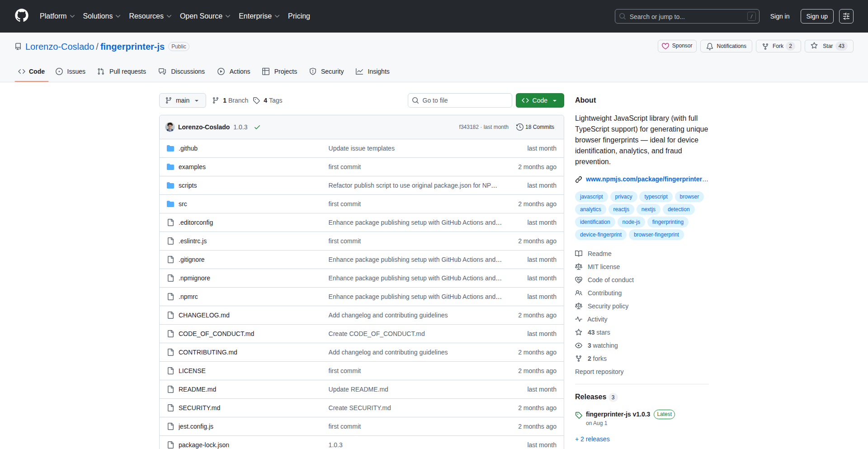View the 43 stars list
This screenshot has width=868, height=449.
[x=593, y=332]
